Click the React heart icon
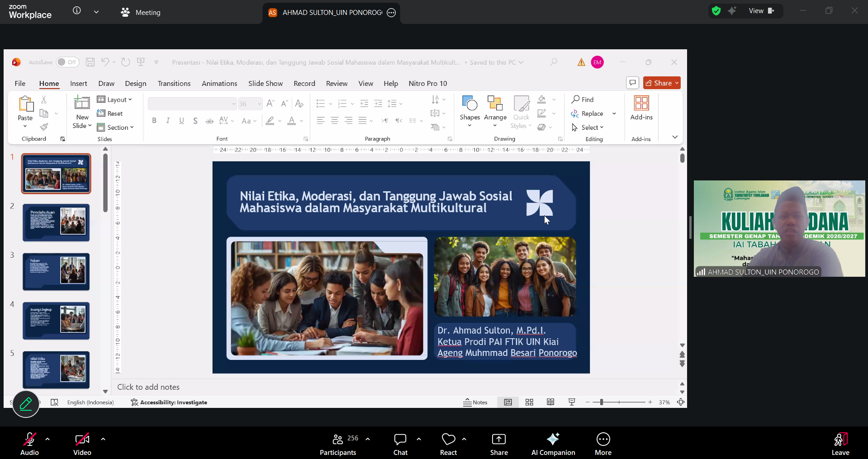 click(448, 439)
